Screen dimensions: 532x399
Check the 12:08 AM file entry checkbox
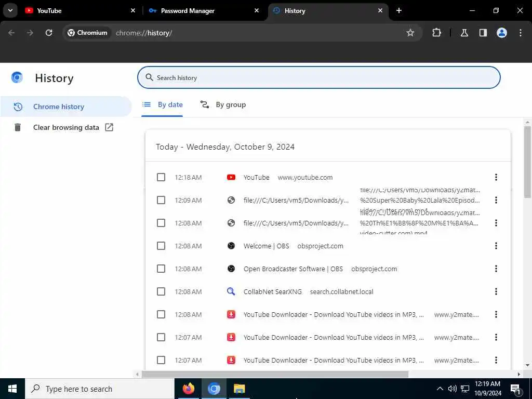(x=161, y=223)
